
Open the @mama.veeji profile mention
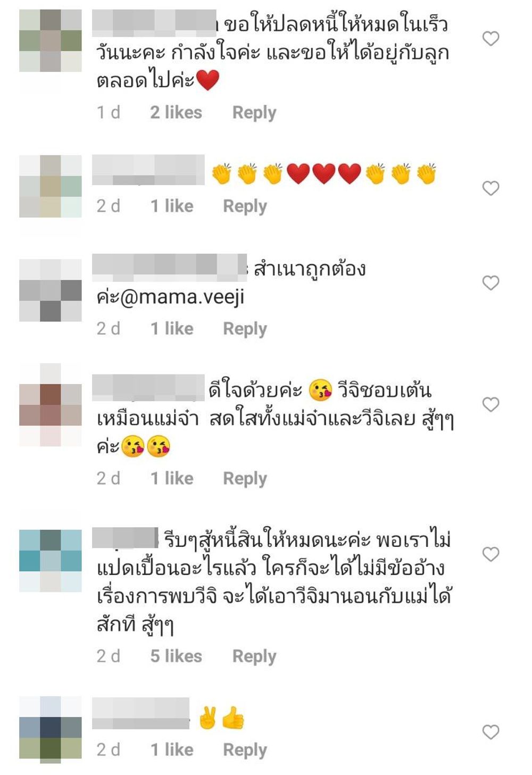point(182,297)
